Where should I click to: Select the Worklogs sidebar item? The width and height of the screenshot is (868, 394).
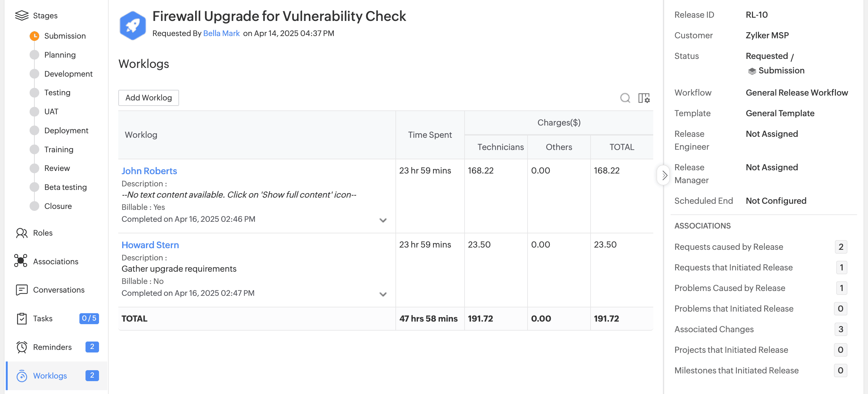pyautogui.click(x=50, y=376)
